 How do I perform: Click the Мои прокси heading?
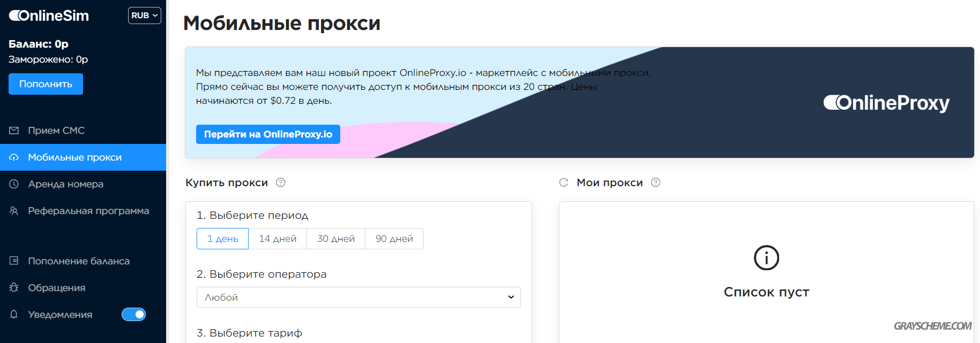610,182
